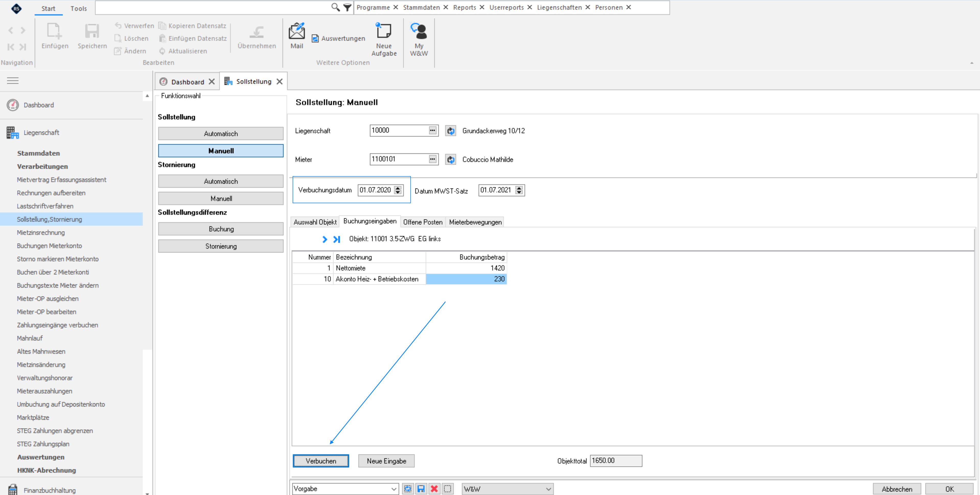Refresh the Liegenschaft field with reload icon
Viewport: 980px width, 495px height.
451,131
